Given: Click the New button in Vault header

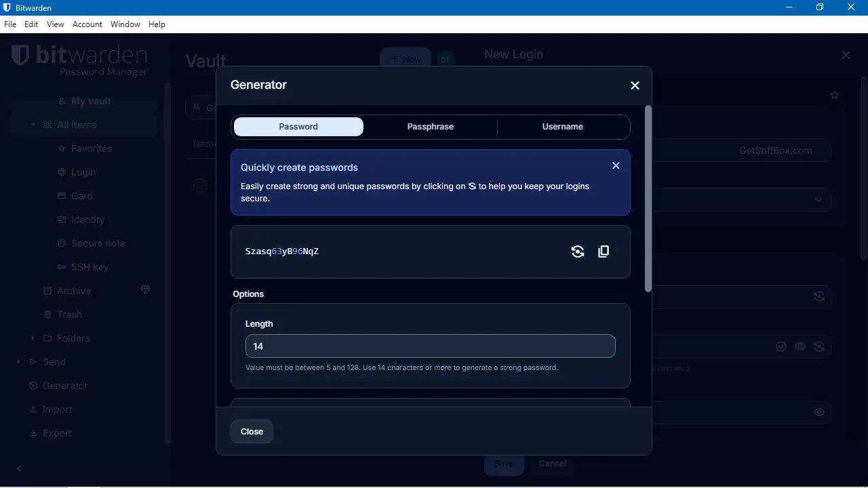Looking at the screenshot, I should coord(405,60).
